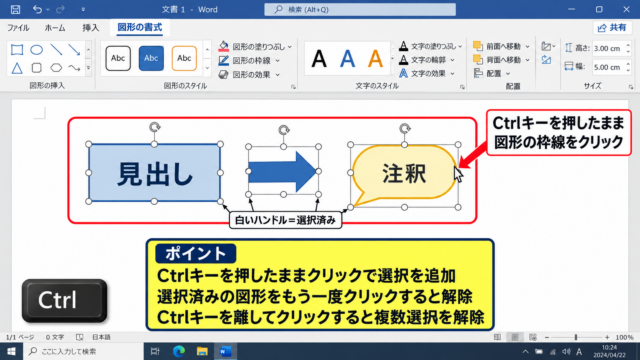This screenshot has height=360, width=640.
Task: Click the 0 文字 word count
Action: [x=55, y=337]
